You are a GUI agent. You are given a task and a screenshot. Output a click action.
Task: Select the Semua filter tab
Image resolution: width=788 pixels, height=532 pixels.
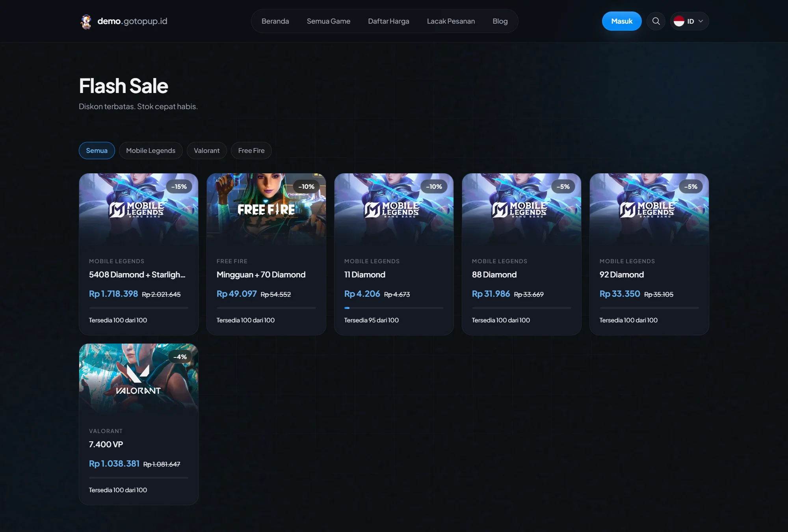[x=97, y=151]
